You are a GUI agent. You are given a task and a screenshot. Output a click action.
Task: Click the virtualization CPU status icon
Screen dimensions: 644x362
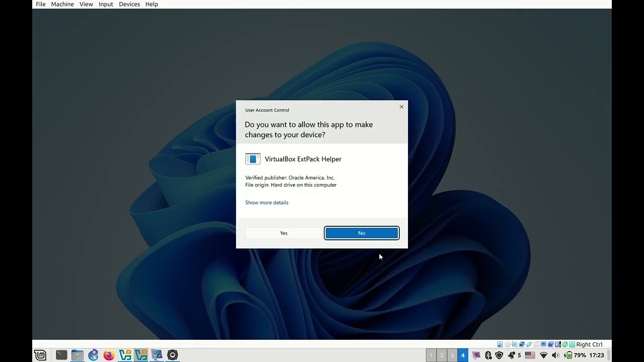tap(558, 344)
